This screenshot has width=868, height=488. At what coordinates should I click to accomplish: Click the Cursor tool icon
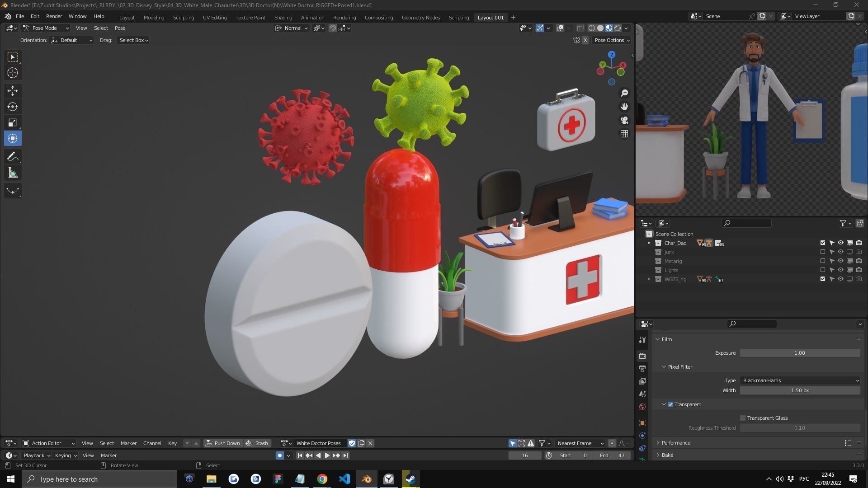(13, 73)
